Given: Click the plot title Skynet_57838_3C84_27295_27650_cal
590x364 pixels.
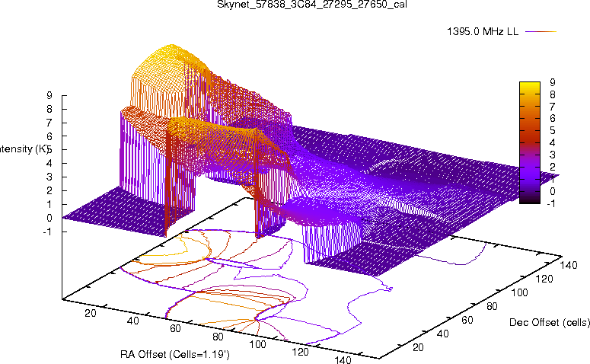Looking at the screenshot, I should [x=312, y=5].
